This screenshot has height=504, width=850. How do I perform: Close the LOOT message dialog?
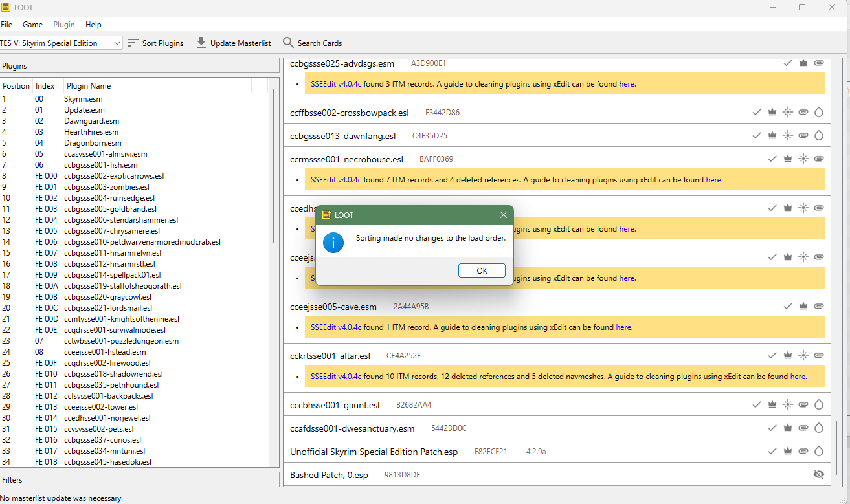click(504, 215)
